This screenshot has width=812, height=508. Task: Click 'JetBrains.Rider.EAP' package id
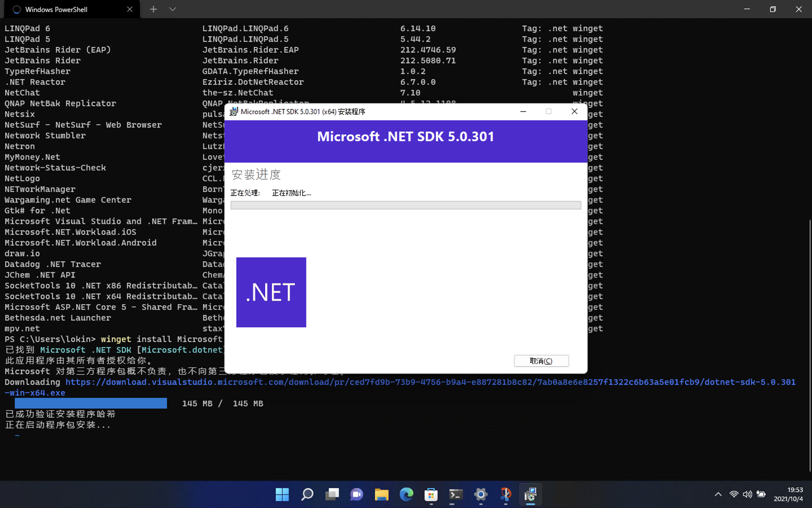pyautogui.click(x=250, y=50)
